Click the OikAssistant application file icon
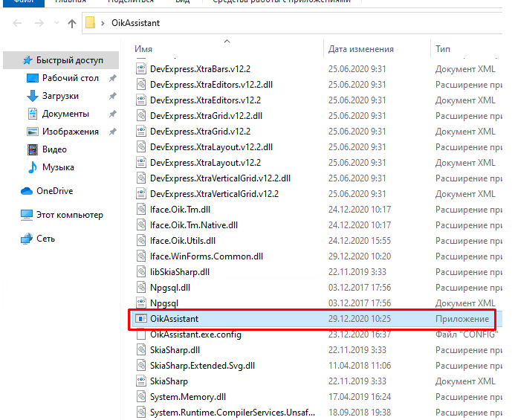 point(141,319)
